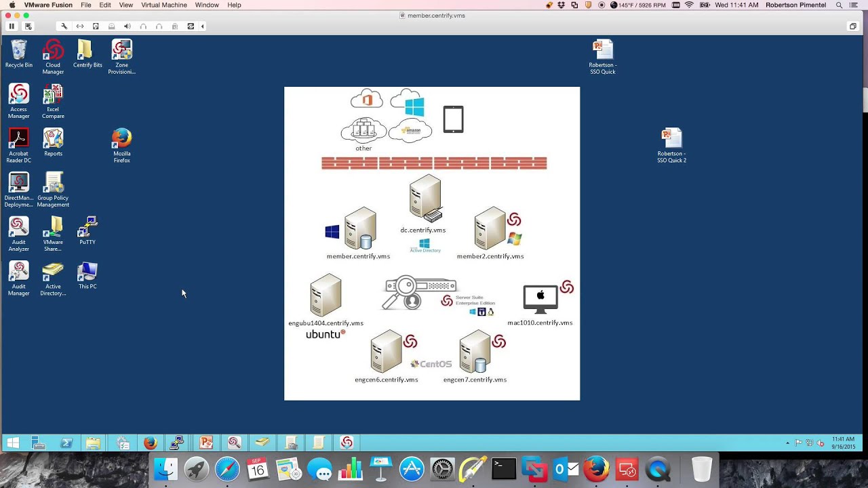Open Active Directory desktop shortcut
The height and width of the screenshot is (488, 868).
coord(53,278)
